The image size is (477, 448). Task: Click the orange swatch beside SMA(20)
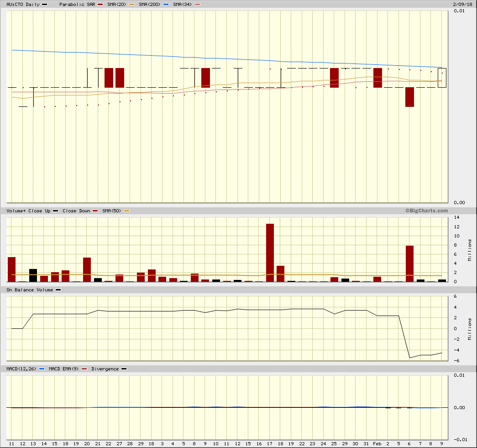[131, 5]
